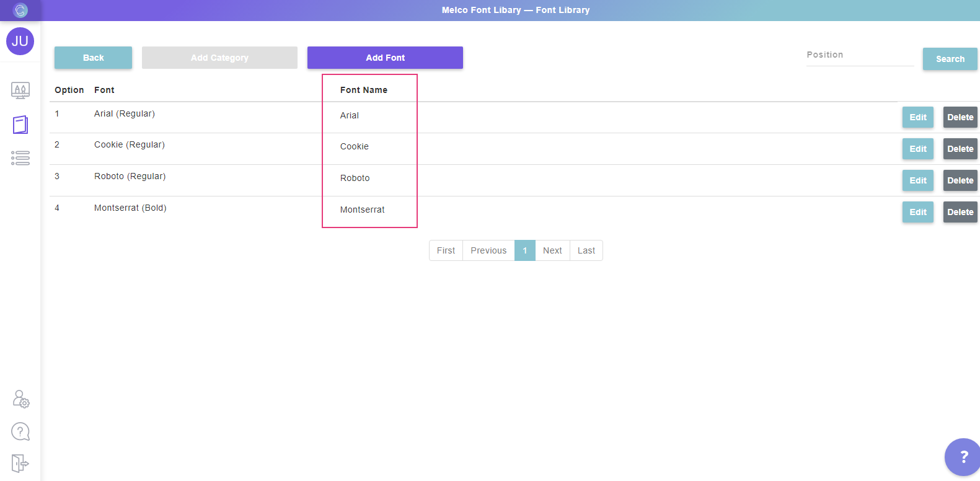Click the disabled Add Category button
Screen dimensions: 980x481
pos(219,58)
